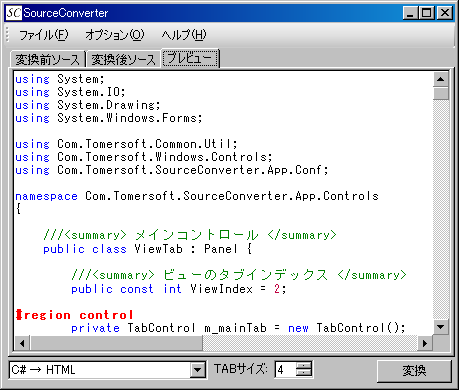
Task: Click 'public const int ViewIndex = 2;' line
Action: [179, 289]
